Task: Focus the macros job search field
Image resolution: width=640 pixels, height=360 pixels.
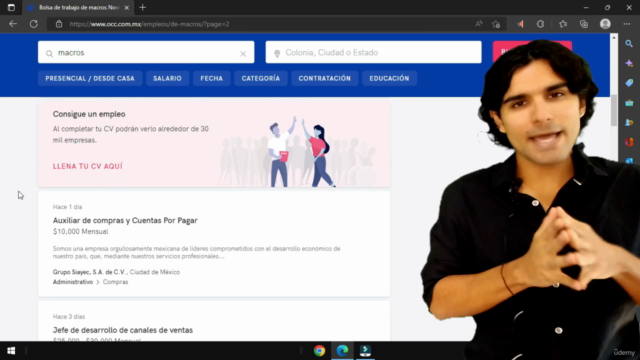Action: [146, 52]
